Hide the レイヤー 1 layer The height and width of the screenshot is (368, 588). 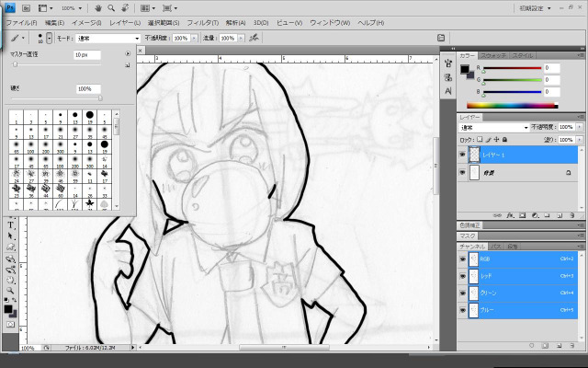click(x=462, y=155)
